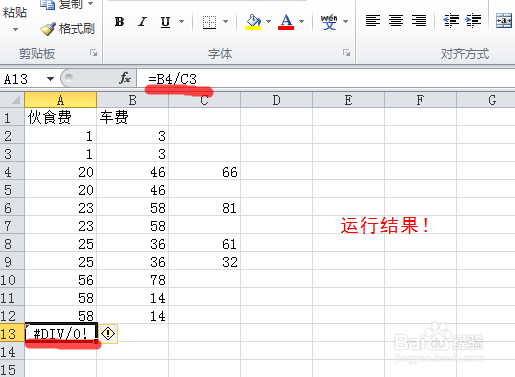
Task: Open Paste options dropdown arrow
Action: click(15, 30)
